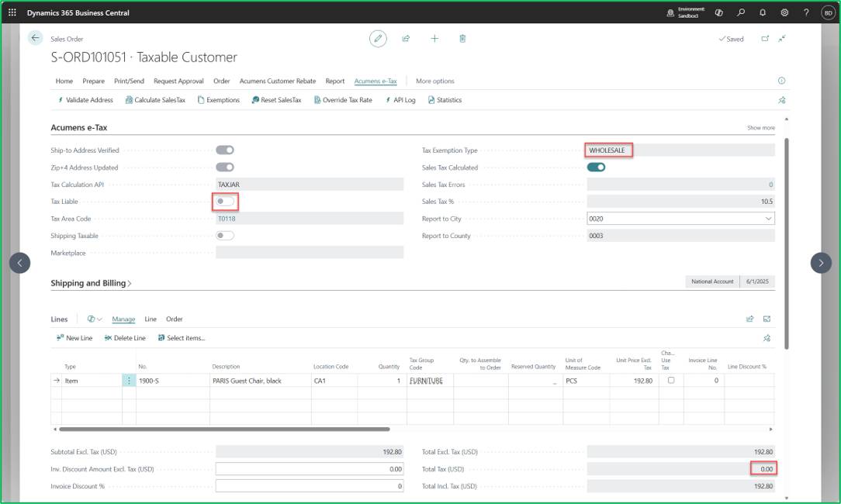Toggle the Shipping Taxable switch

(x=225, y=236)
